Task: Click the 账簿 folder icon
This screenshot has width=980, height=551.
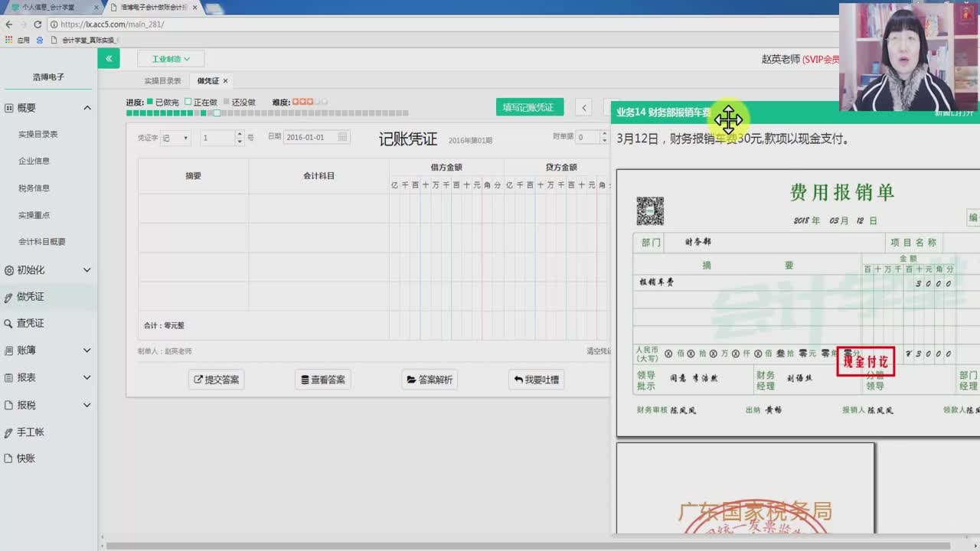Action: [x=8, y=350]
